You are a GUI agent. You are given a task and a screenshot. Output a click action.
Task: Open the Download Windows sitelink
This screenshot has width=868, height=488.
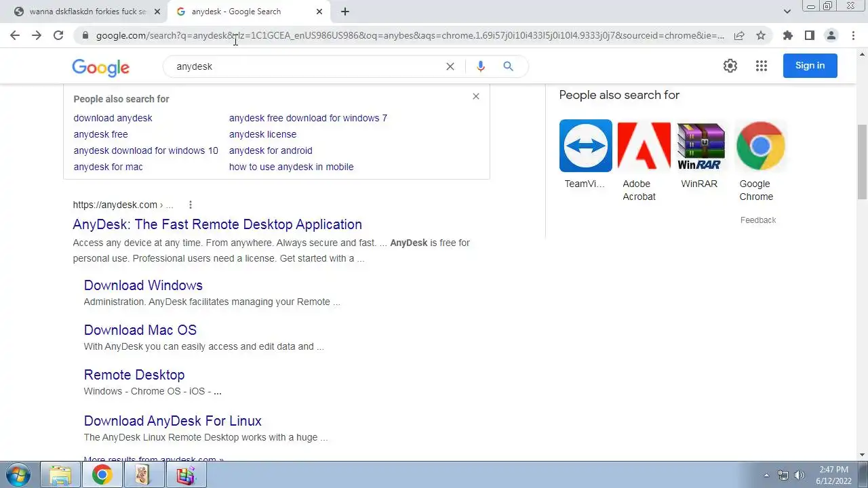click(143, 285)
